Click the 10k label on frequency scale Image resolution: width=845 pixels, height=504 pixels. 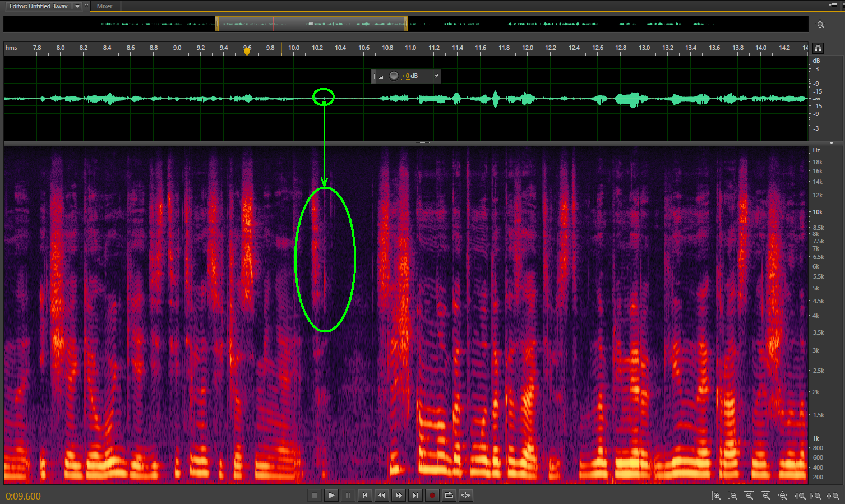click(818, 212)
